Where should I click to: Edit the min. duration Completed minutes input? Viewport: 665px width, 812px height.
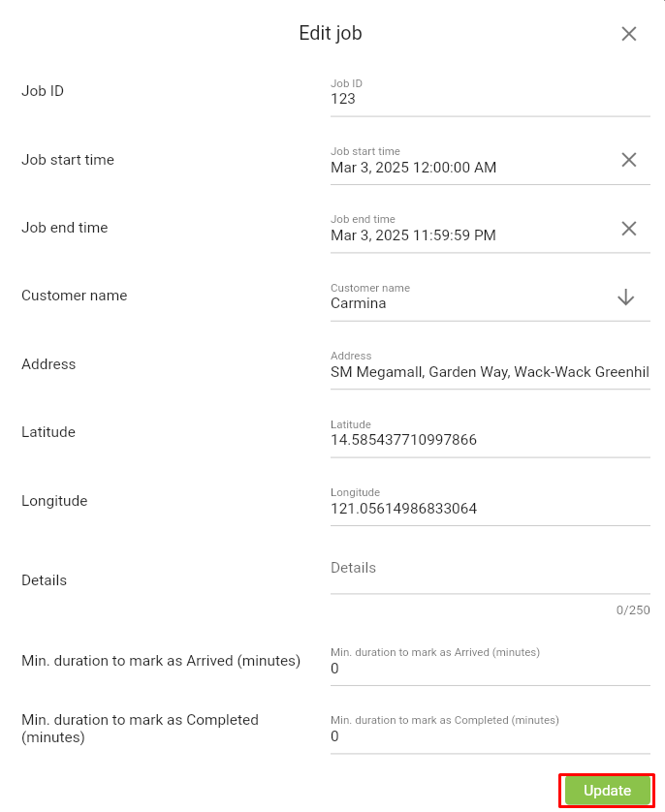click(490, 736)
